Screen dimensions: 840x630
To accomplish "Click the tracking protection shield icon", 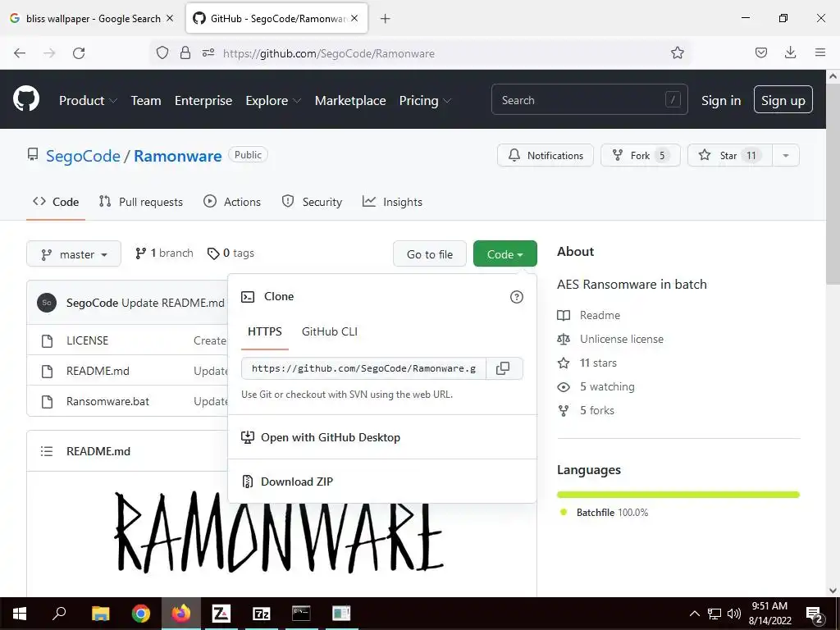I will point(162,52).
